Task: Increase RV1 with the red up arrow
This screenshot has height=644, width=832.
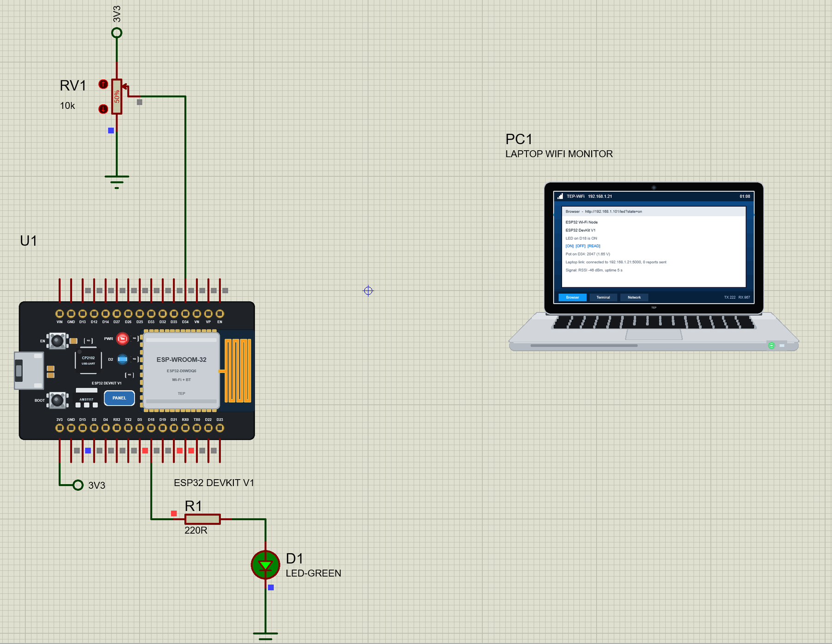Action: tap(103, 84)
